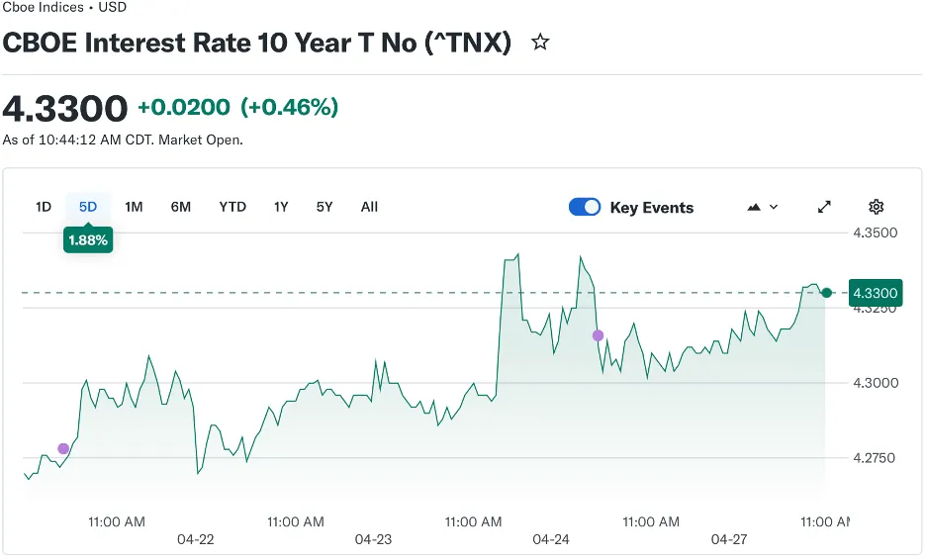Image resolution: width=926 pixels, height=560 pixels.
Task: Add ^TNX to watchlist with star icon
Action: [x=540, y=43]
